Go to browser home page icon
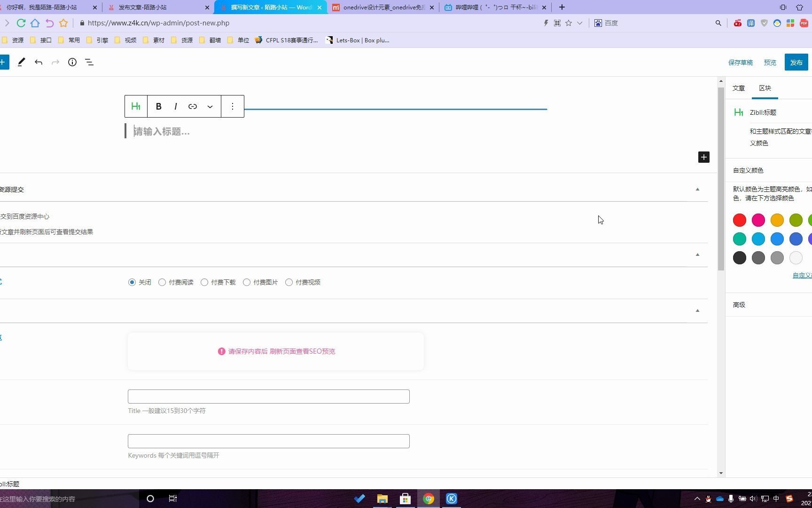 point(35,23)
